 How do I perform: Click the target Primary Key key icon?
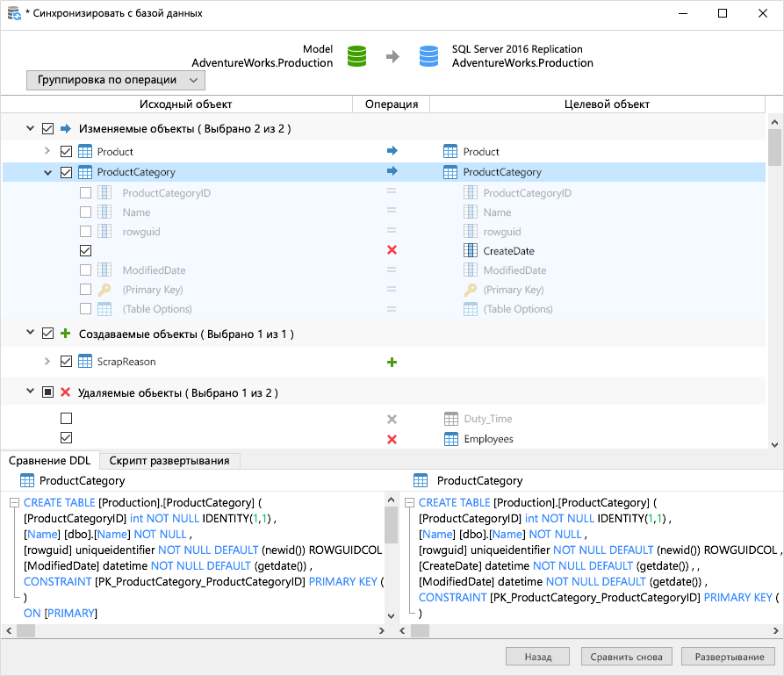[x=470, y=290]
